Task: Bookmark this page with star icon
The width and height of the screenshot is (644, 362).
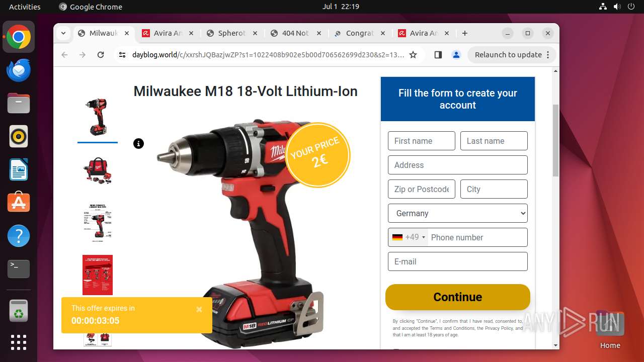Action: (413, 55)
